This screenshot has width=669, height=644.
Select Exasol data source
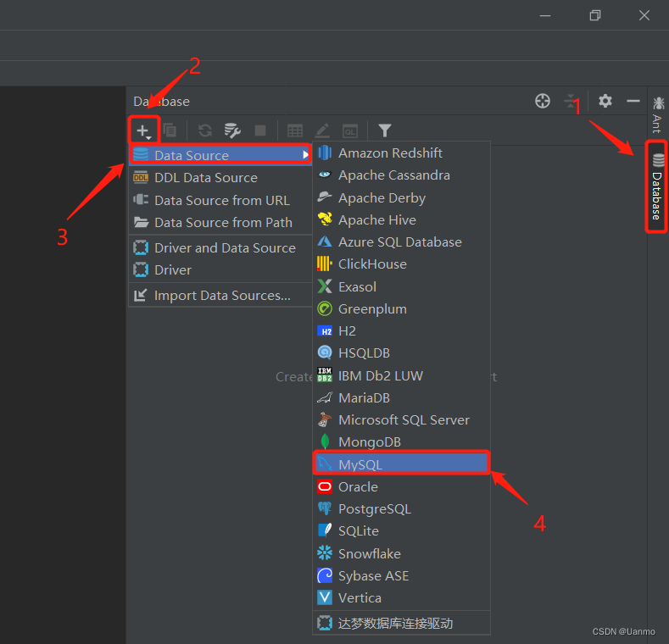[402, 286]
